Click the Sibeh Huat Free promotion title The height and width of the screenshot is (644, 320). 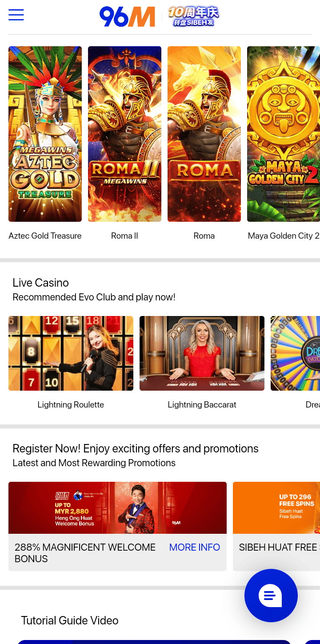(279, 547)
